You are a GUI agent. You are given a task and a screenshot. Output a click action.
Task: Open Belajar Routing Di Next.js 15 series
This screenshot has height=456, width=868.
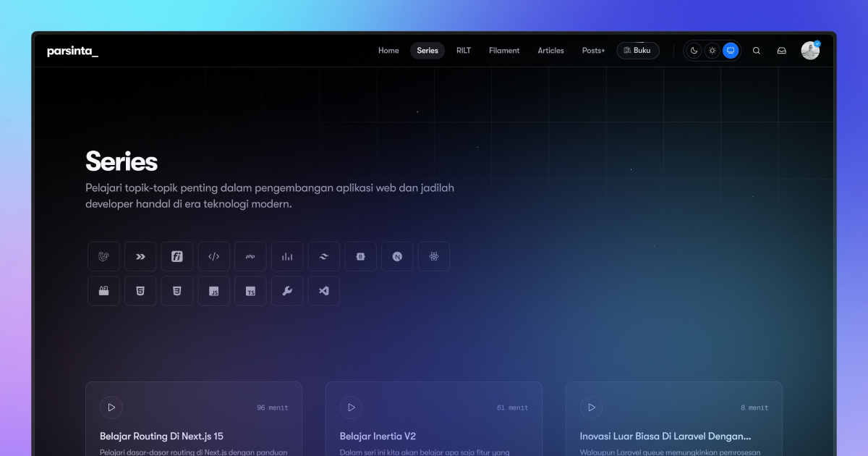(x=161, y=436)
